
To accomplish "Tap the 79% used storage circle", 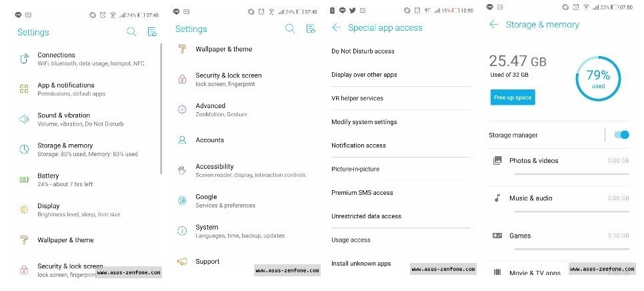I will [598, 79].
